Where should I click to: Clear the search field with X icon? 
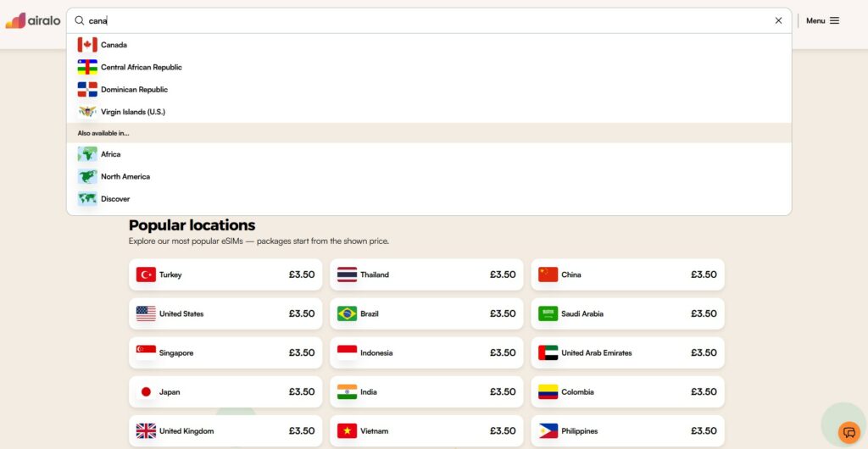point(778,20)
